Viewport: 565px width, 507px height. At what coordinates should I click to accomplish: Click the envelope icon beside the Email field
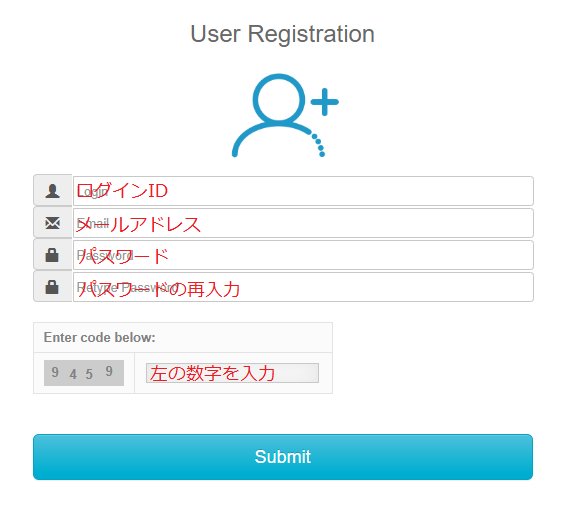(53, 223)
